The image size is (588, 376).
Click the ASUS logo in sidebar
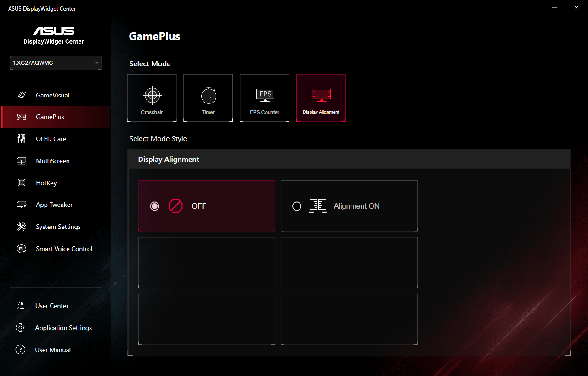coord(54,31)
